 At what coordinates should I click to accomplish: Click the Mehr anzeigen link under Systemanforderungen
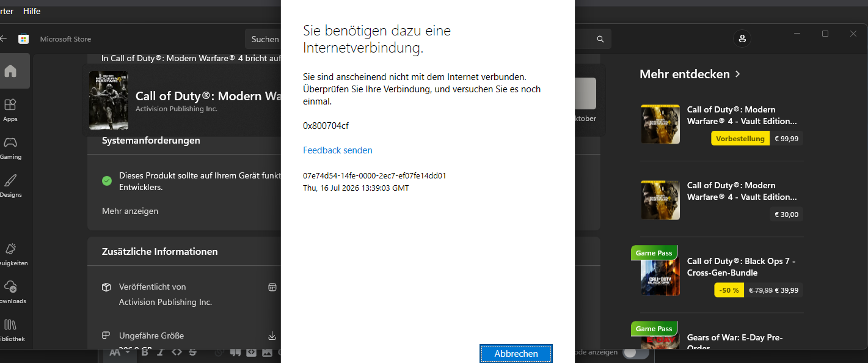[130, 211]
